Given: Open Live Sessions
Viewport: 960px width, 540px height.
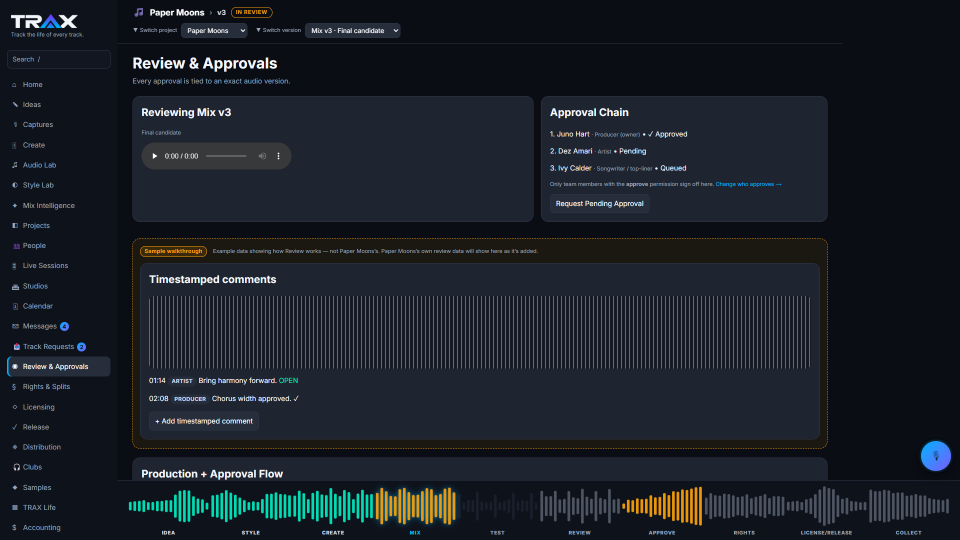Looking at the screenshot, I should 45,266.
